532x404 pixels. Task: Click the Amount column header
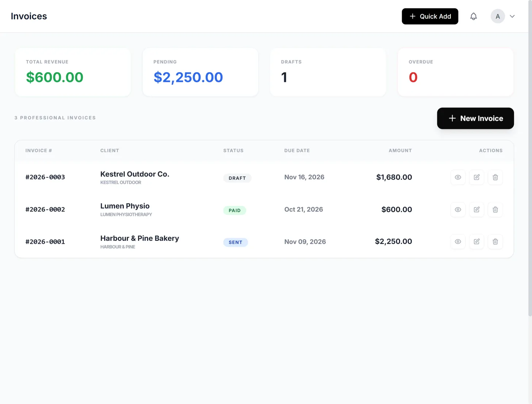click(x=400, y=151)
